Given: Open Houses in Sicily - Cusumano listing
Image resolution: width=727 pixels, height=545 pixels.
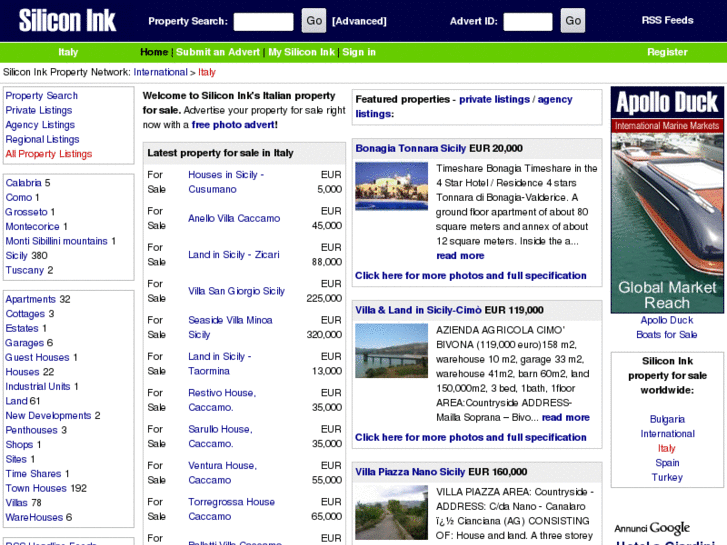Looking at the screenshot, I should click(x=226, y=182).
